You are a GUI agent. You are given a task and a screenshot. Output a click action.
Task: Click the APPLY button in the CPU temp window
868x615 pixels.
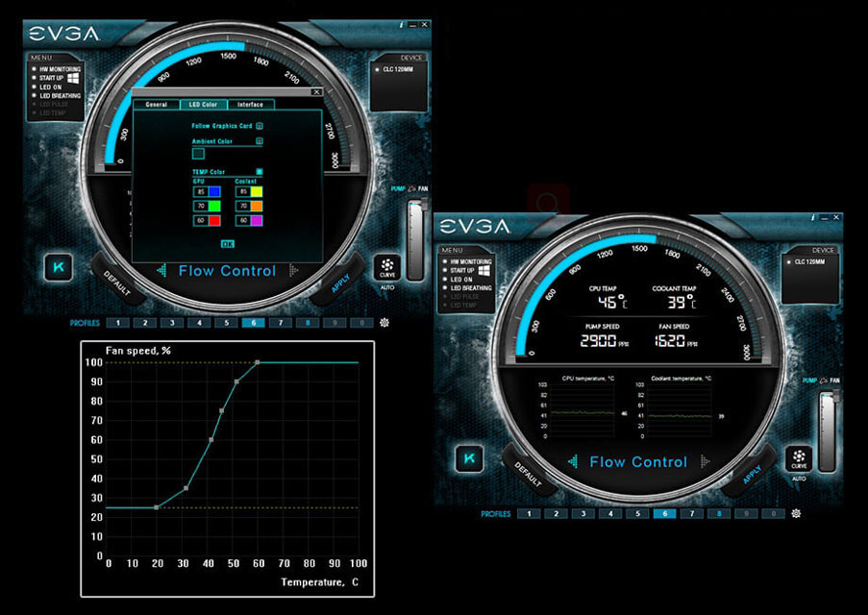coord(753,474)
